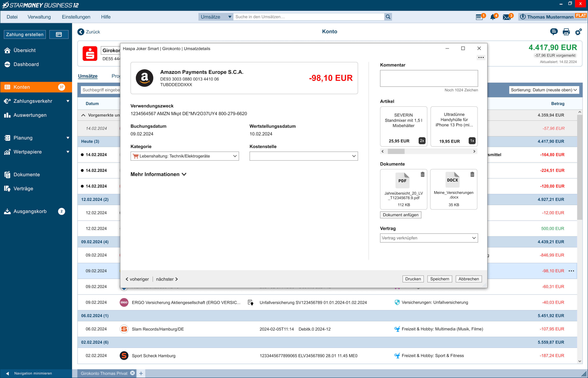
Task: Open the bell notifications icon
Action: pyautogui.click(x=492, y=17)
